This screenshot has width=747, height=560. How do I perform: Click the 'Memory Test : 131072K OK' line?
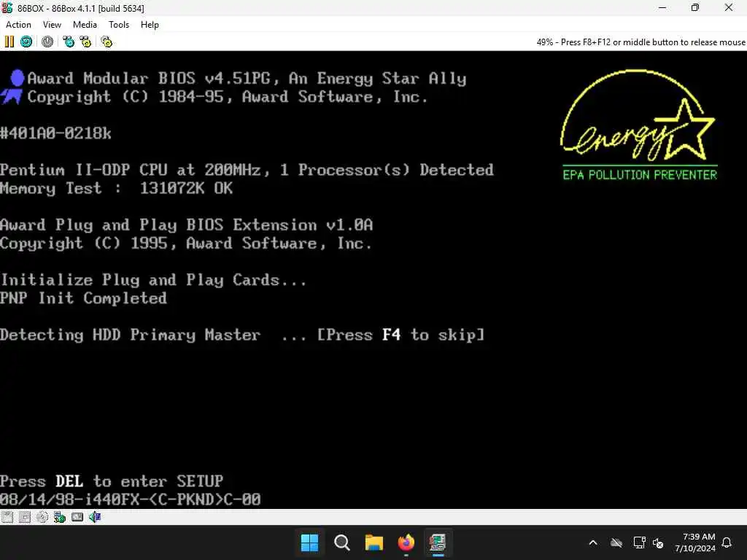tap(116, 188)
